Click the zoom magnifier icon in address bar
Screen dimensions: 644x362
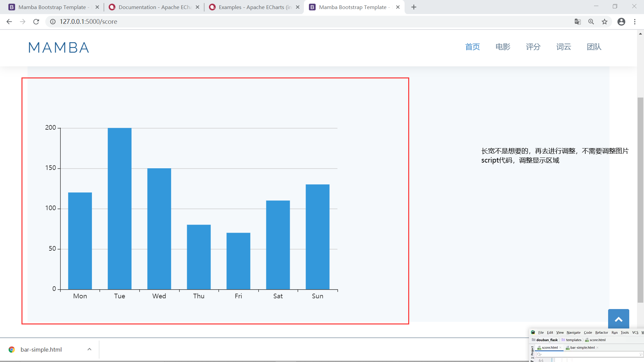click(591, 22)
